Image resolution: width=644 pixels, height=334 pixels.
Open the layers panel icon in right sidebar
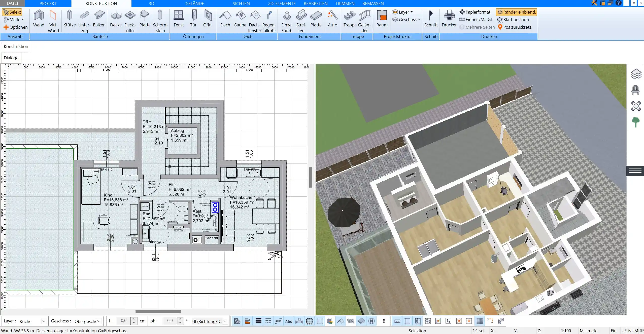636,74
